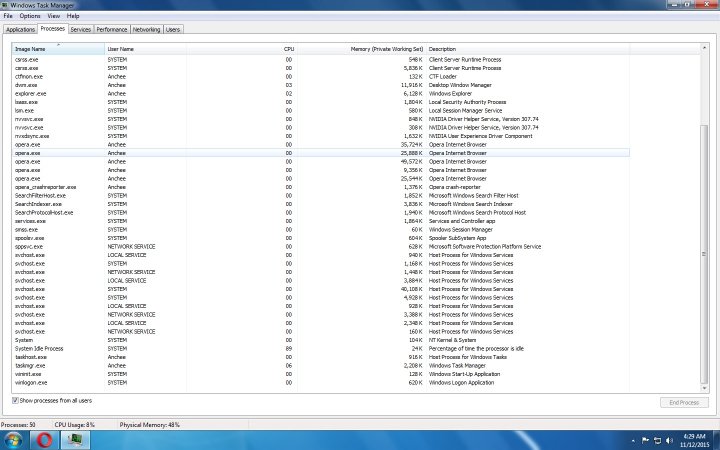Image resolution: width=720 pixels, height=450 pixels.
Task: Sort by Memory (Private Working Set) header
Action: coord(361,49)
